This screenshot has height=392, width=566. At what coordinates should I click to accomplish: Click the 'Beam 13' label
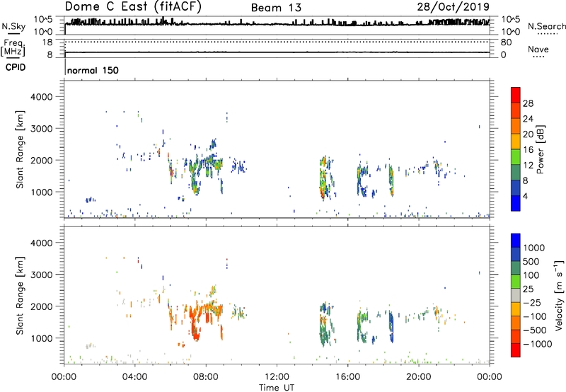276,8
